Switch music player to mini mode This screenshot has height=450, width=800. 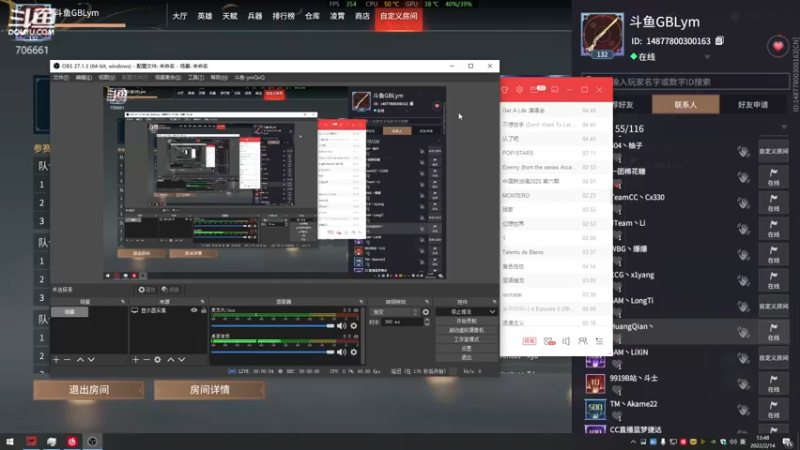coord(555,90)
